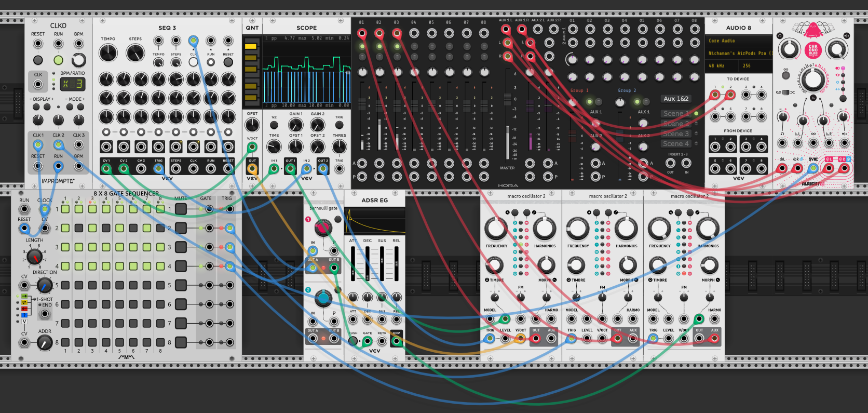Click the RETR jack on ADSR EG
Viewport: 868px width, 413px height.
[x=382, y=341]
